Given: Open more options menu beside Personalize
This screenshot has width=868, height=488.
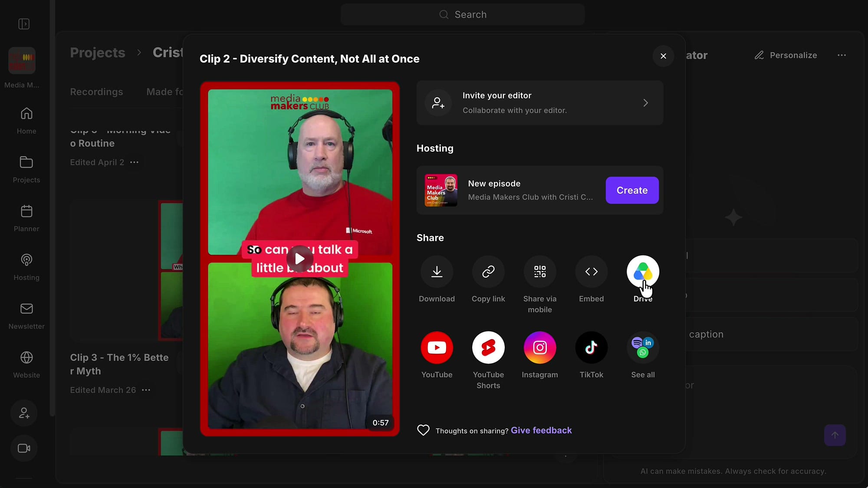Looking at the screenshot, I should coord(842,55).
